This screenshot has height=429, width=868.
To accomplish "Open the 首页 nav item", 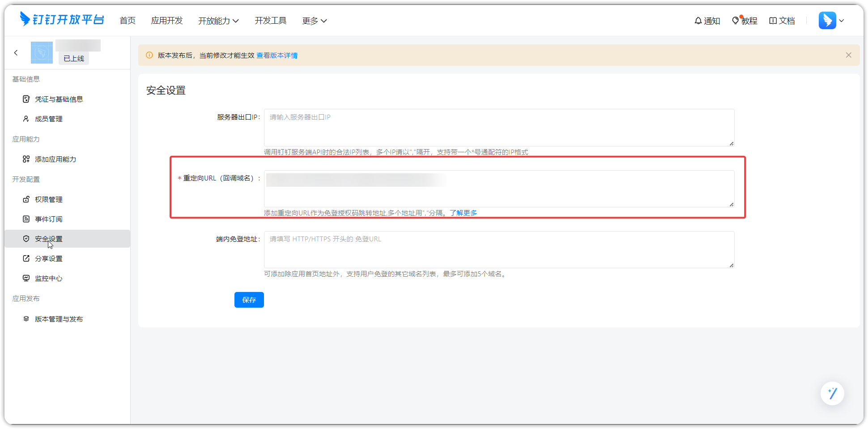I will 128,21.
